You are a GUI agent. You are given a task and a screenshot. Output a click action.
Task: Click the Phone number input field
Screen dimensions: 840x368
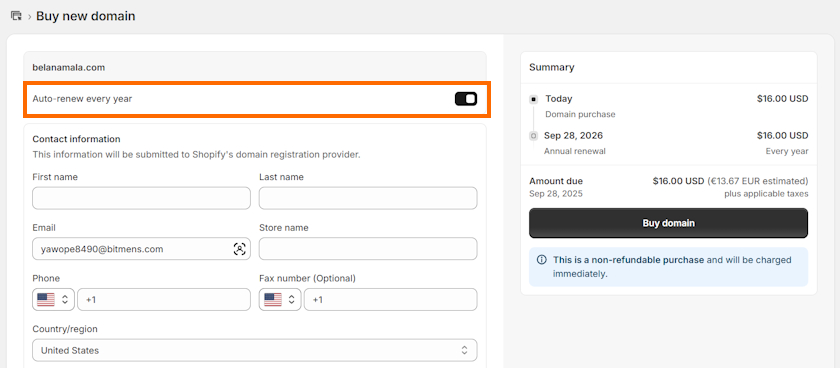click(x=164, y=299)
